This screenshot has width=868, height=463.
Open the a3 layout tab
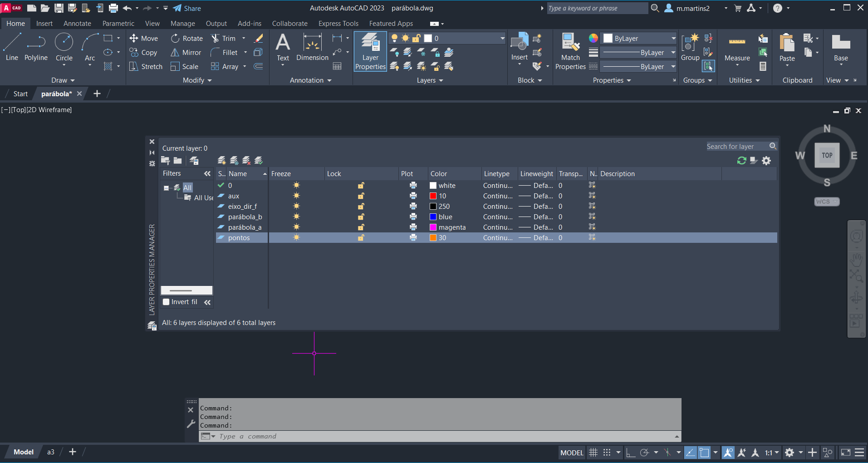point(51,452)
